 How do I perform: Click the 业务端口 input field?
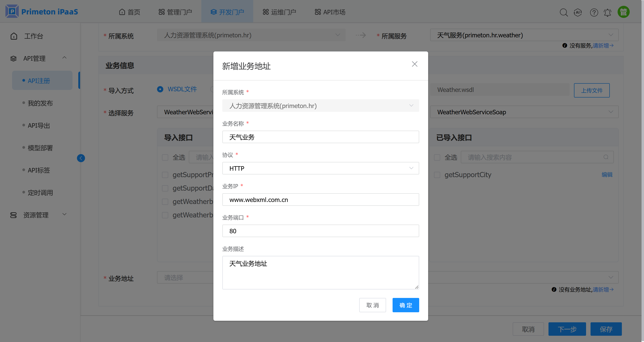pyautogui.click(x=320, y=231)
